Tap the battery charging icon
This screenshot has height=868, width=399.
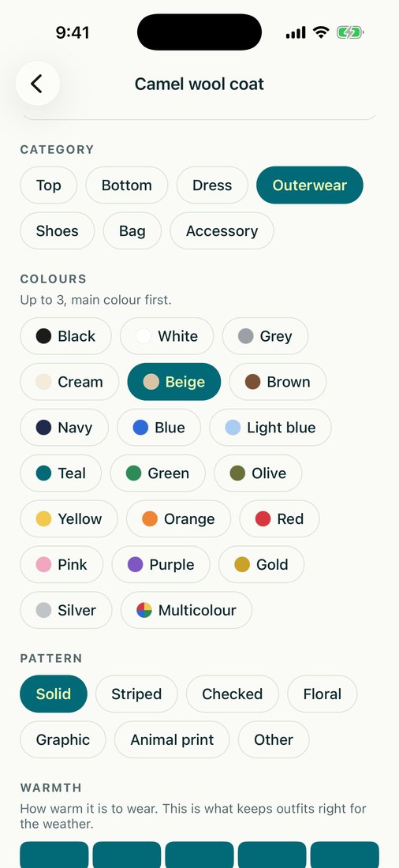[349, 32]
